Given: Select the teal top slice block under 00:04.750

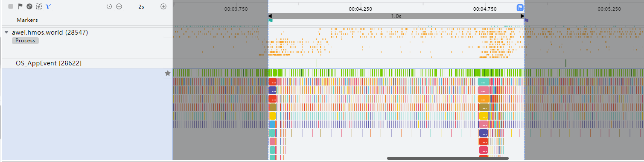Looking at the screenshot, I should (483, 82).
